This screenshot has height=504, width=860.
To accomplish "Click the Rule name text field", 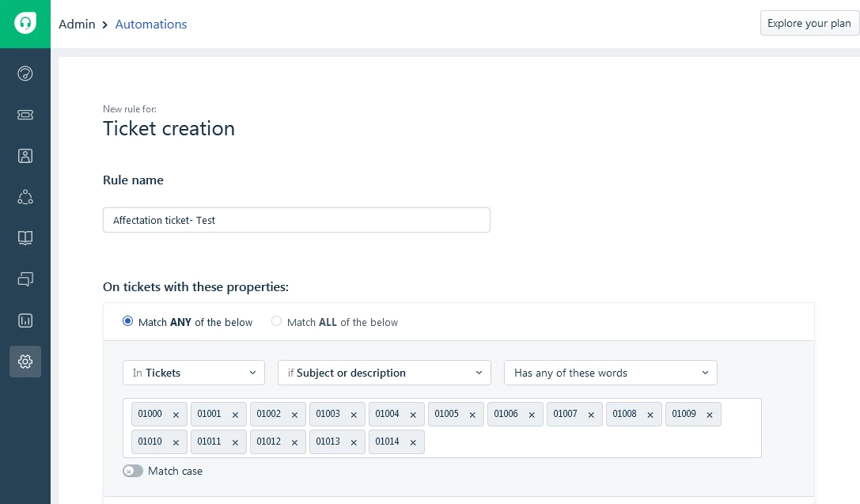I will pos(296,220).
